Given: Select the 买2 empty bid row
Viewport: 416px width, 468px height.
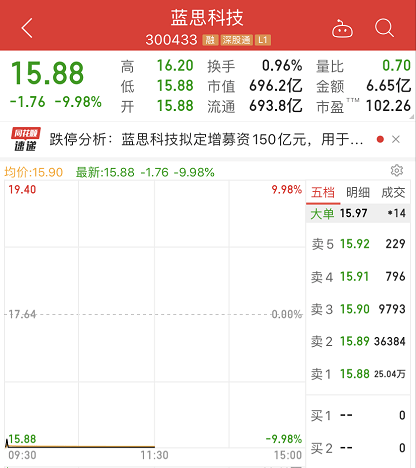Looking at the screenshot, I should coord(358,448).
